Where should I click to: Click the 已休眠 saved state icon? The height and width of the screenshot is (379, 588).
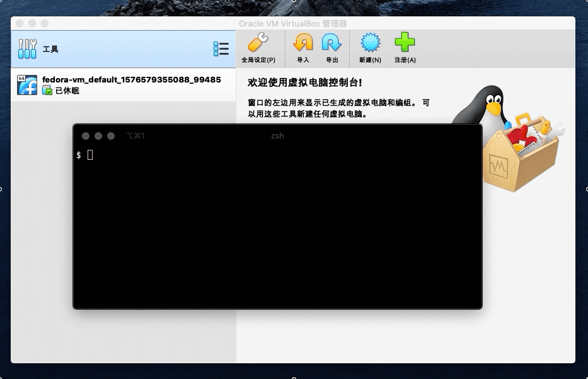coord(47,90)
